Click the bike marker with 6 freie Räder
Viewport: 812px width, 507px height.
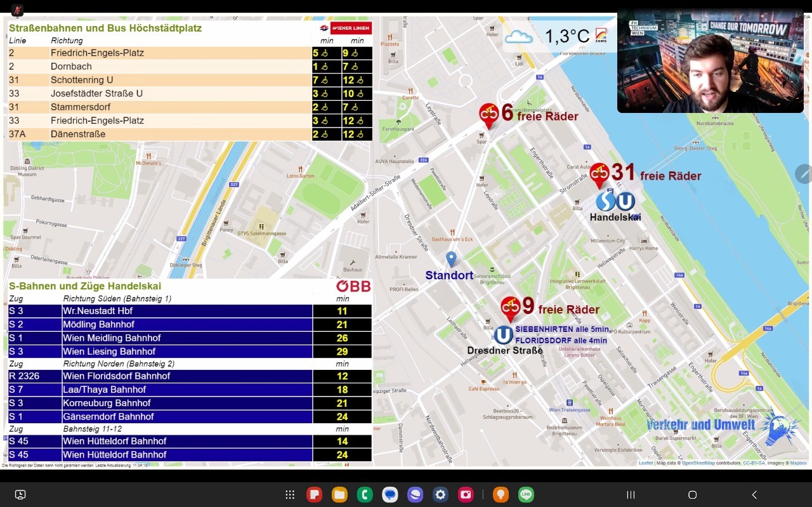pyautogui.click(x=488, y=116)
